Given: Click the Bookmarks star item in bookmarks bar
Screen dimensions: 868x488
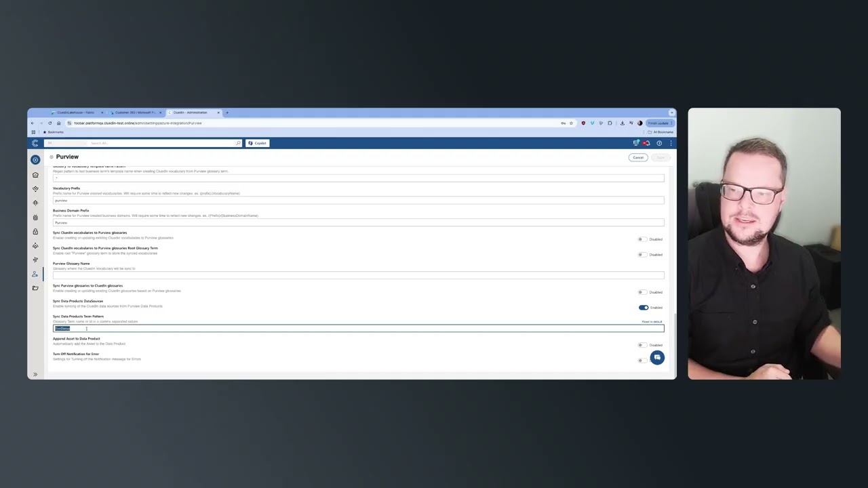Looking at the screenshot, I should 54,132.
